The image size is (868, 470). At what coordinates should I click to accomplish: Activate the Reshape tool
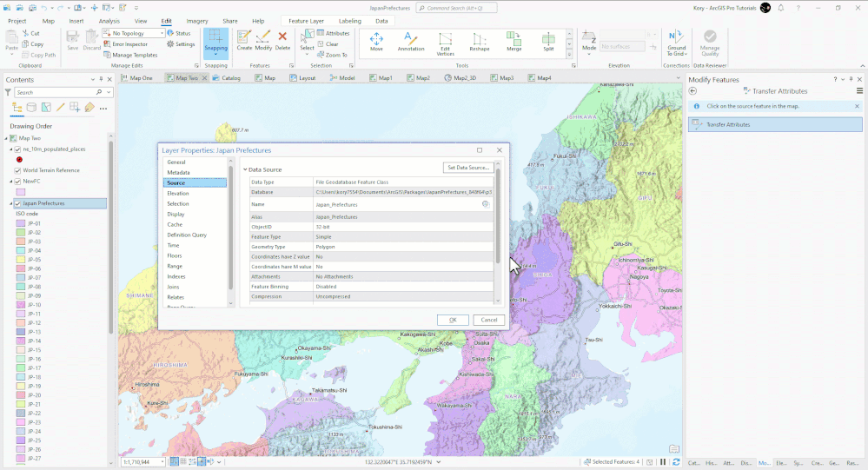pos(480,41)
